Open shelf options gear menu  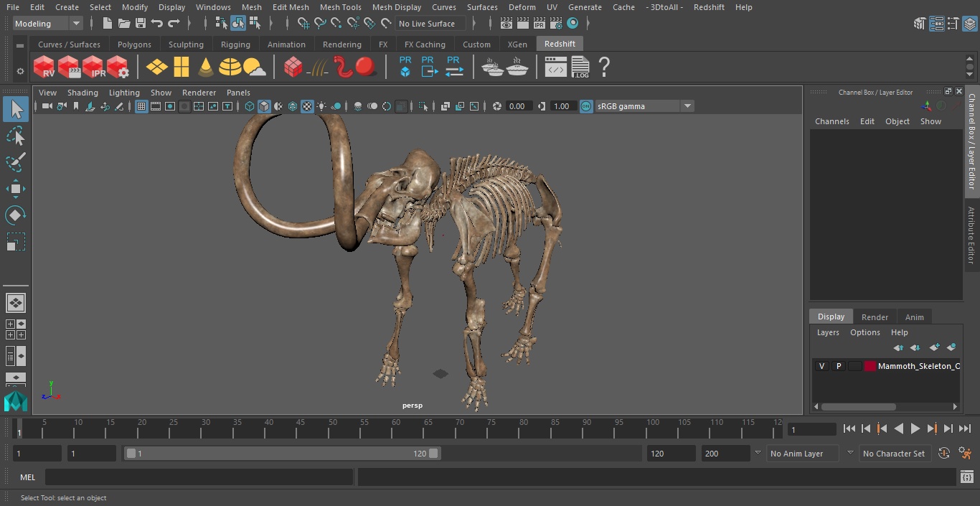20,71
